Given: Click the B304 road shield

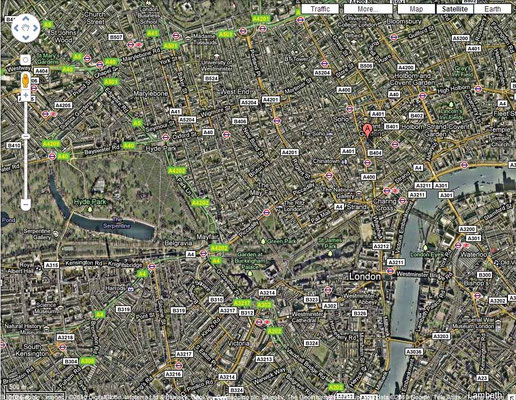Looking at the screenshot, I should pos(70,361).
